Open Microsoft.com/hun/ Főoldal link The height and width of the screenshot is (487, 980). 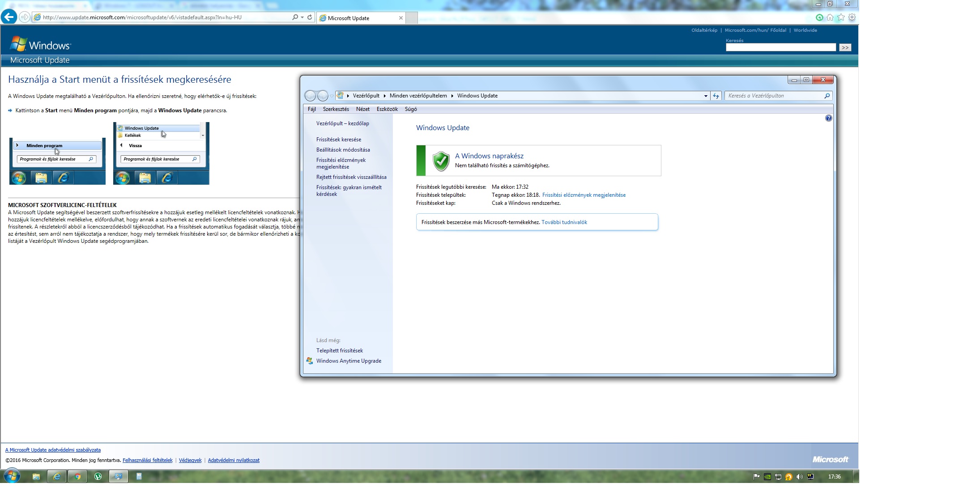point(755,30)
